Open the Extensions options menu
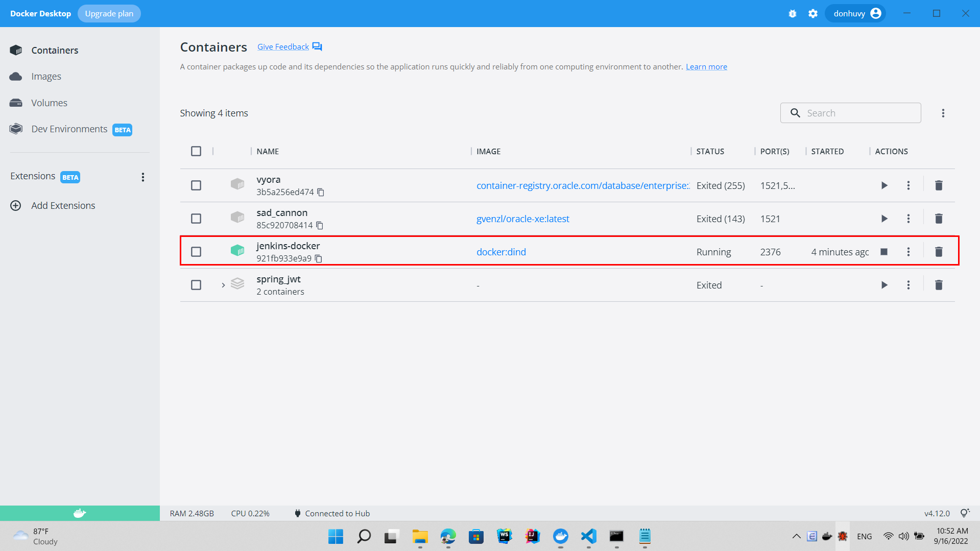The height and width of the screenshot is (551, 980). (x=143, y=177)
